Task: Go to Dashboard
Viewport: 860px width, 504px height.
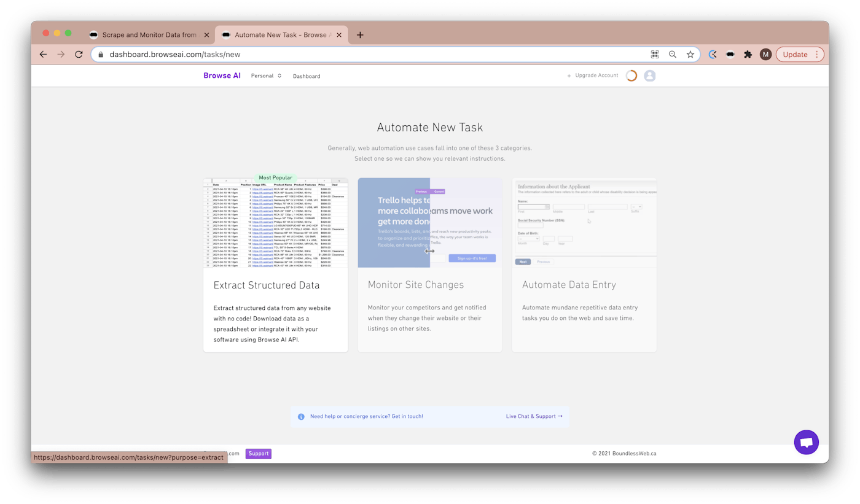Action: click(x=307, y=76)
